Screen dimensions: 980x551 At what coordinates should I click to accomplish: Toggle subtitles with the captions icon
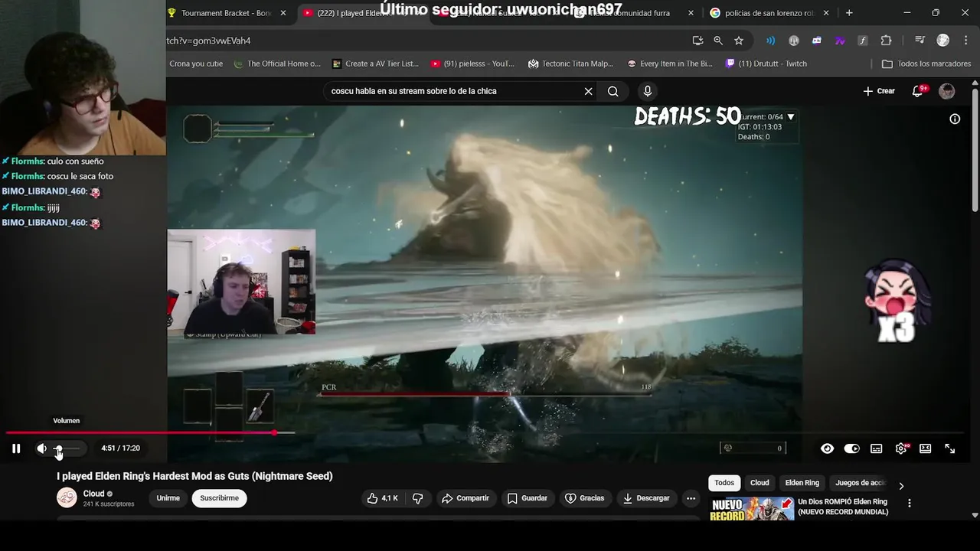[876, 448]
